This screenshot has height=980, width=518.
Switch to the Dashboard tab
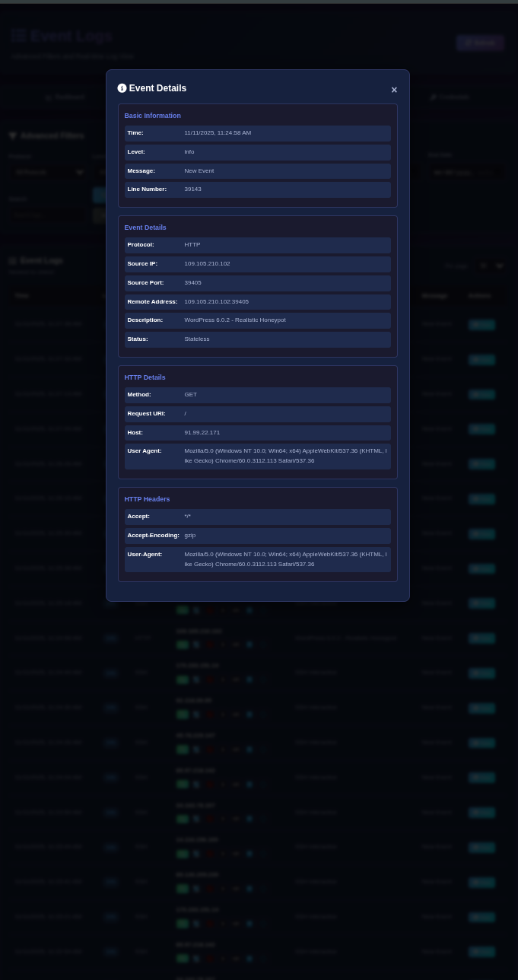click(65, 97)
